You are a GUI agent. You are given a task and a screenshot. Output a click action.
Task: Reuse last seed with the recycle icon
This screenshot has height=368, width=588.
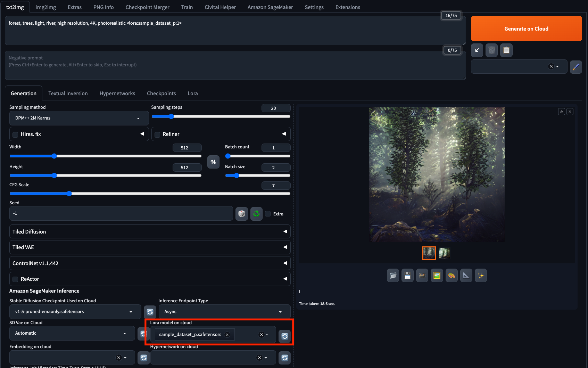(x=256, y=214)
